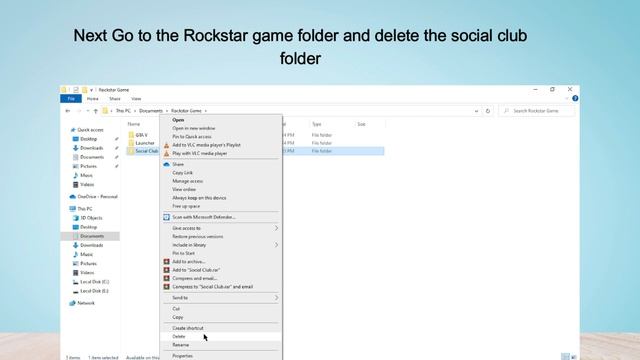Click the Up one level arrow
This screenshot has width=640, height=360.
tap(96, 111)
